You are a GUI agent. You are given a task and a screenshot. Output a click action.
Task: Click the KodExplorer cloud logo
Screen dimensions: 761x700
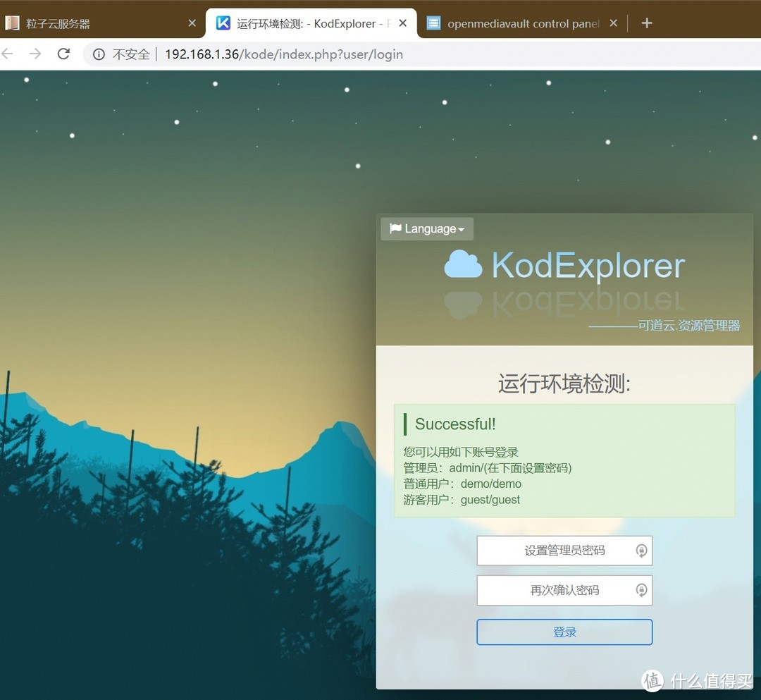click(x=463, y=264)
